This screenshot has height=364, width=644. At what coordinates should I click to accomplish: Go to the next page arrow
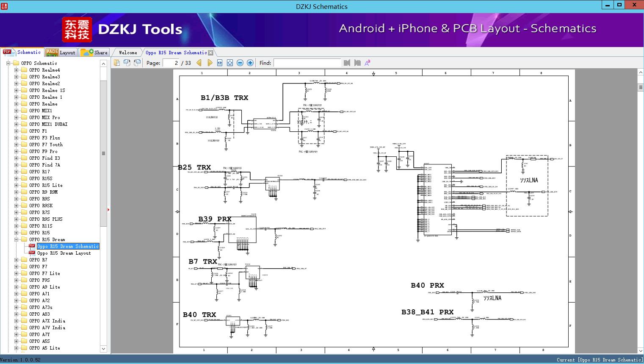pos(210,63)
